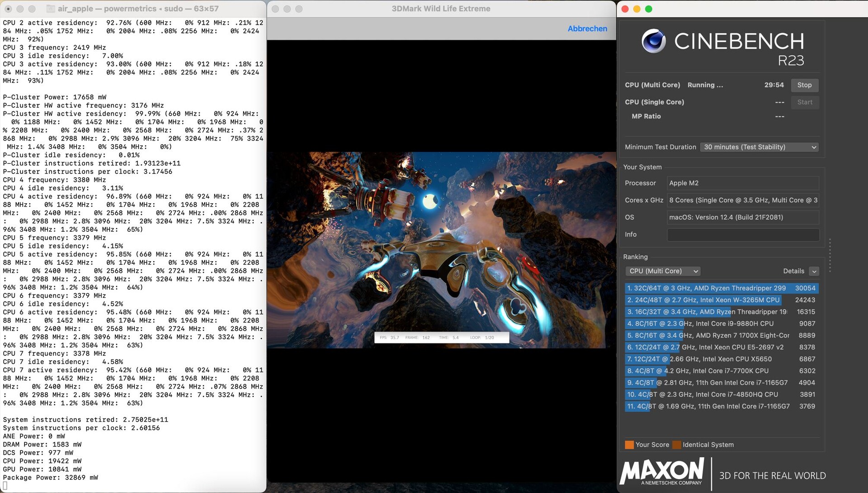Open the CPU (Multi Core) ranking dropdown
Viewport: 868px width, 493px height.
click(663, 271)
